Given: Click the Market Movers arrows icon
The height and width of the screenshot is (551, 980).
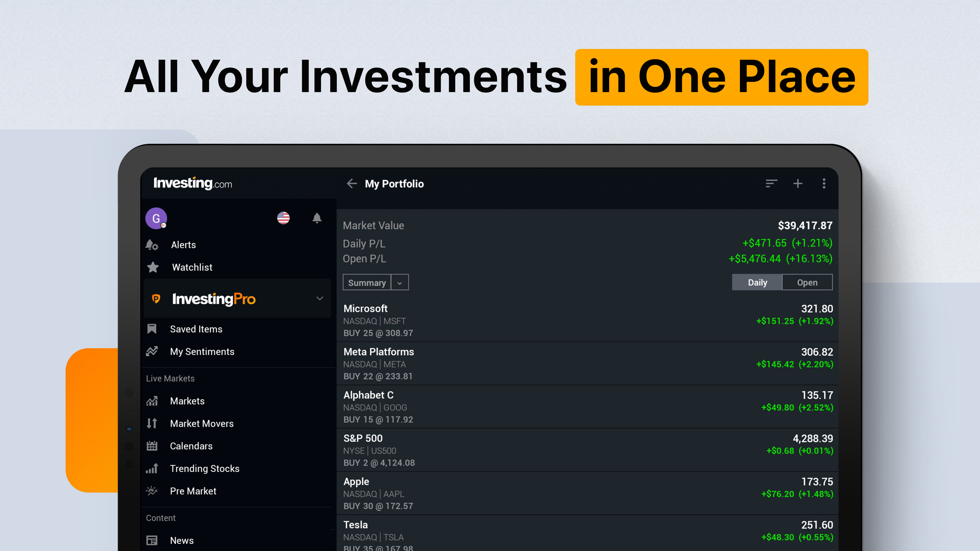Looking at the screenshot, I should [x=152, y=423].
